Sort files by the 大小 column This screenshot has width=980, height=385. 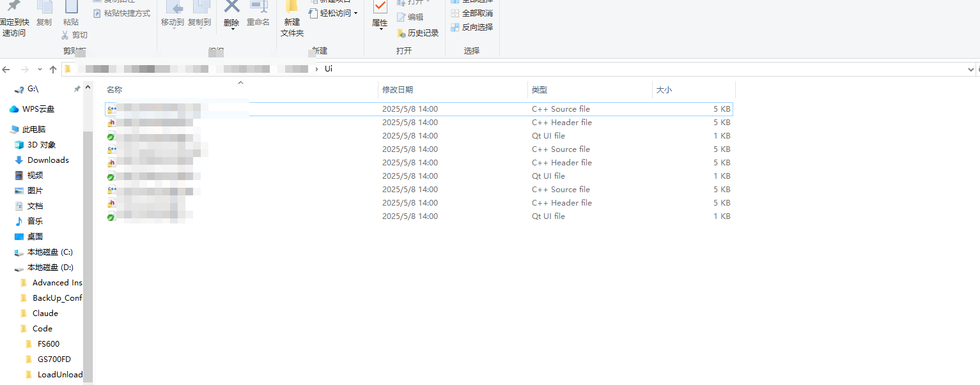tap(664, 90)
